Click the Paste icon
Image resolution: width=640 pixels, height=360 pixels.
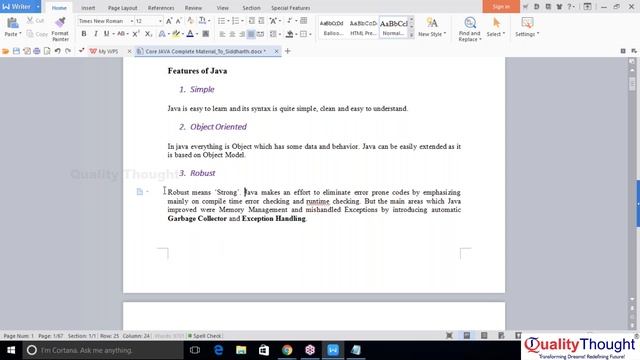[13, 23]
